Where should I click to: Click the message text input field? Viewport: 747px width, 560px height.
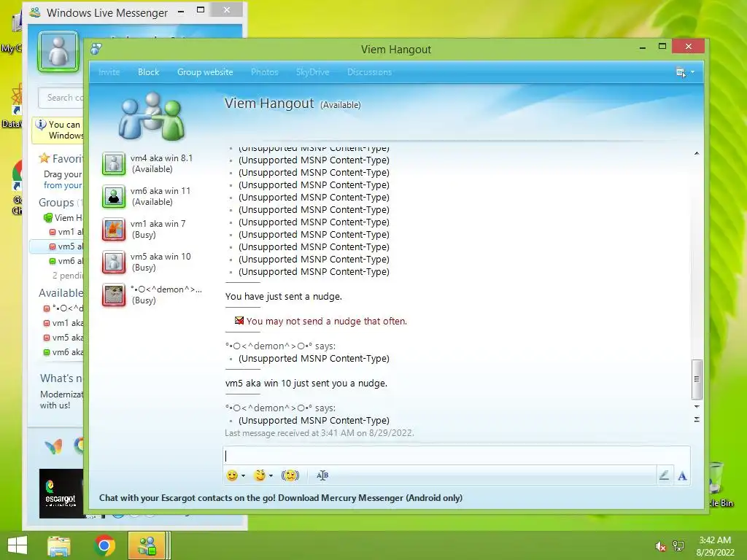tap(457, 456)
